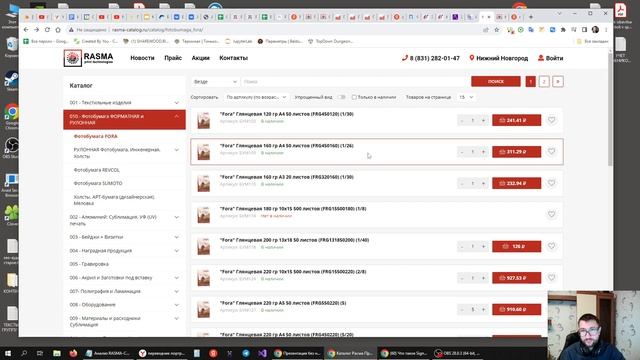The image size is (640, 360).
Task: Select Фотобумага FORA subcategory
Action: tap(96, 136)
